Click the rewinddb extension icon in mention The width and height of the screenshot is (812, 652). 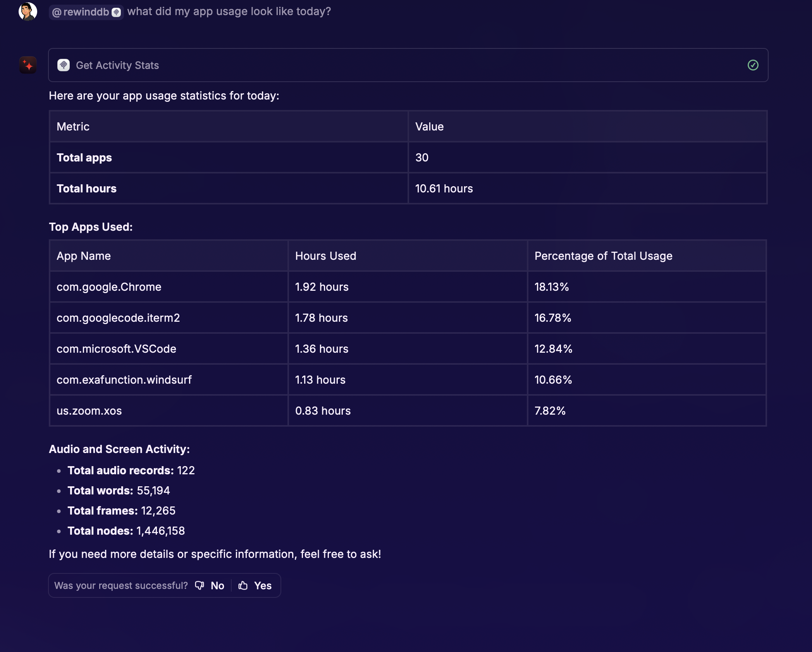click(116, 12)
